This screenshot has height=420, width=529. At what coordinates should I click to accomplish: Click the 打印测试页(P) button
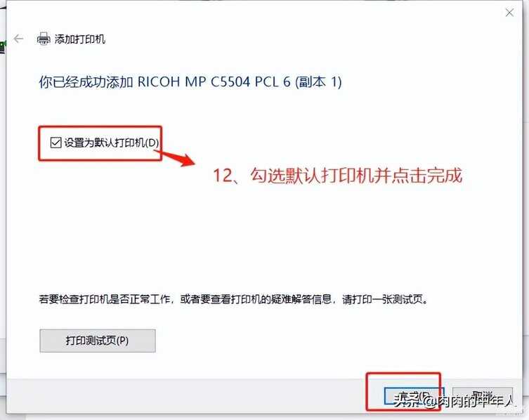pos(98,341)
